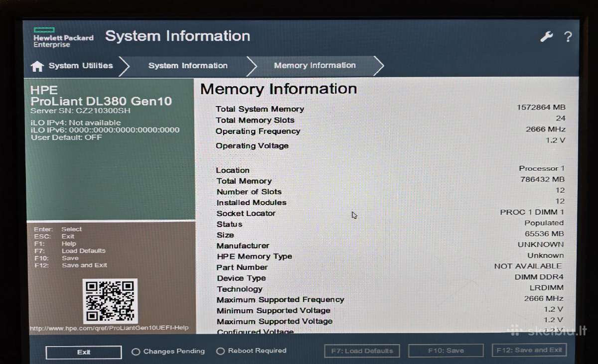The height and width of the screenshot is (364, 598).
Task: Click the LRDIMM technology value
Action: coord(547,288)
